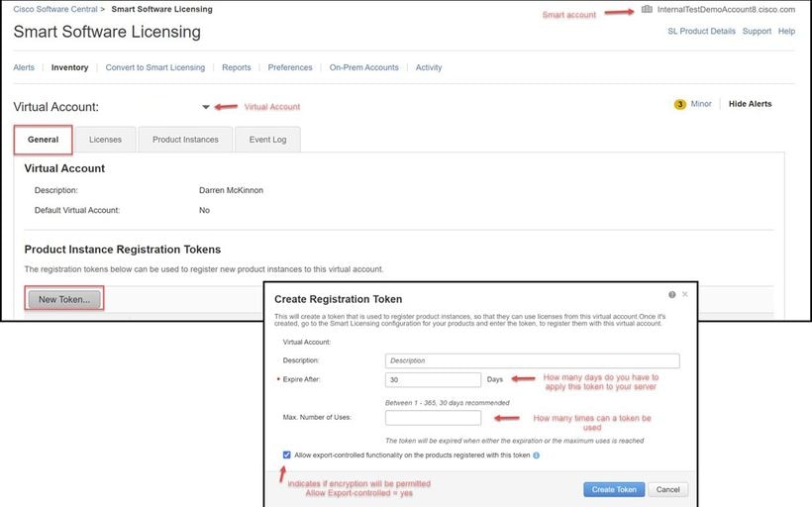Open the Help link in the header
The height and width of the screenshot is (507, 812).
pos(786,31)
